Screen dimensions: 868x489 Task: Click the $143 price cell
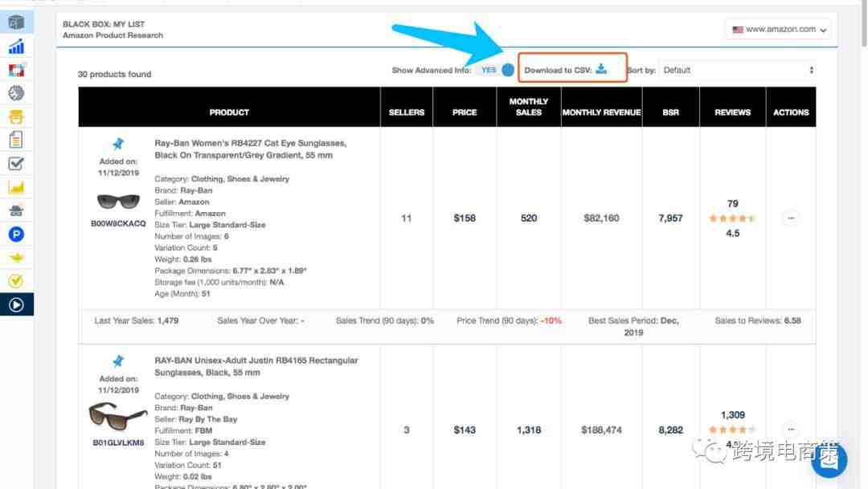(x=465, y=430)
